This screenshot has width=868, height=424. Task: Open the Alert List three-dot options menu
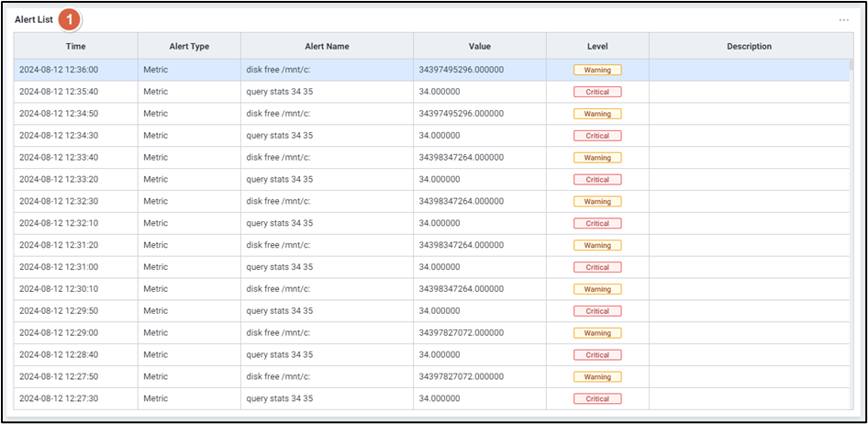click(x=843, y=20)
